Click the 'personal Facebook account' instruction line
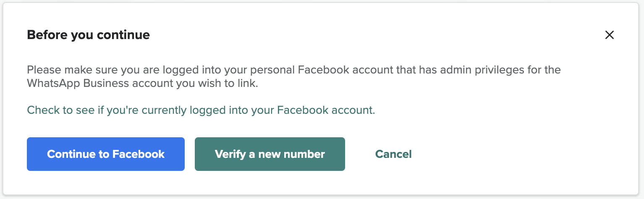This screenshot has width=644, height=199. (294, 69)
